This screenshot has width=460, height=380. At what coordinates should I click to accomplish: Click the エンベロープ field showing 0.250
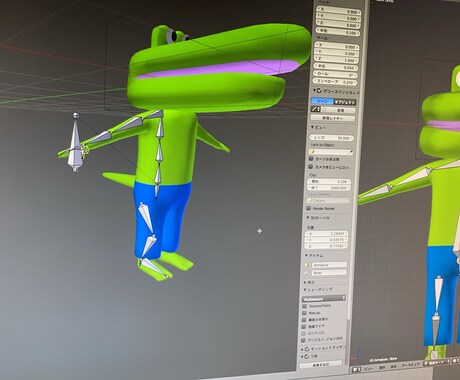tap(335, 82)
